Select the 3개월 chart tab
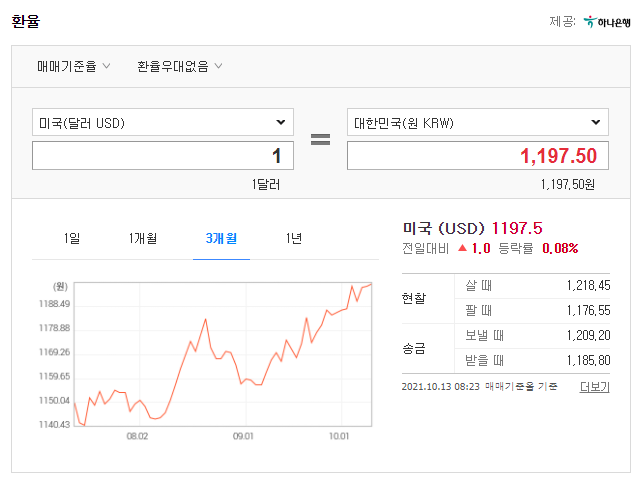Viewport: 641px width, 478px height. [x=221, y=238]
